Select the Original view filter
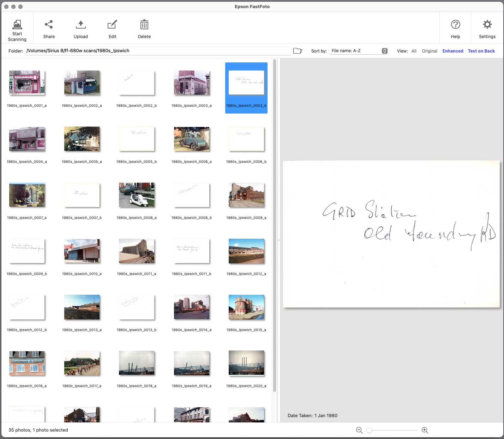 click(x=430, y=51)
